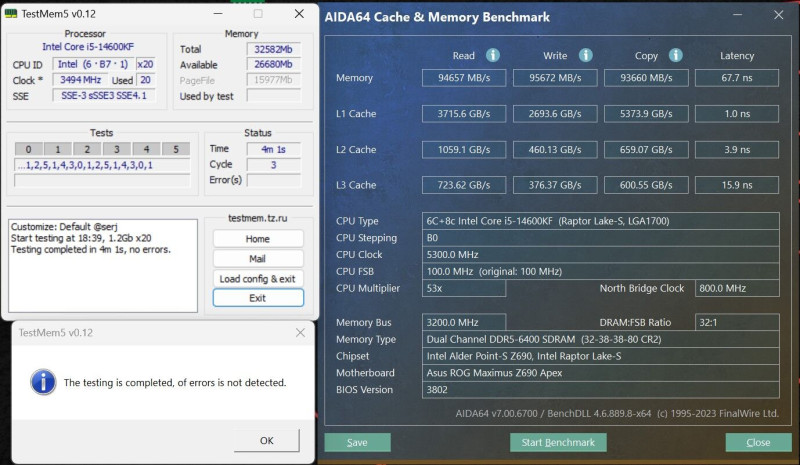Image resolution: width=800 pixels, height=465 pixels.
Task: Click Memory Copy value 93660 MB/s
Action: [646, 78]
